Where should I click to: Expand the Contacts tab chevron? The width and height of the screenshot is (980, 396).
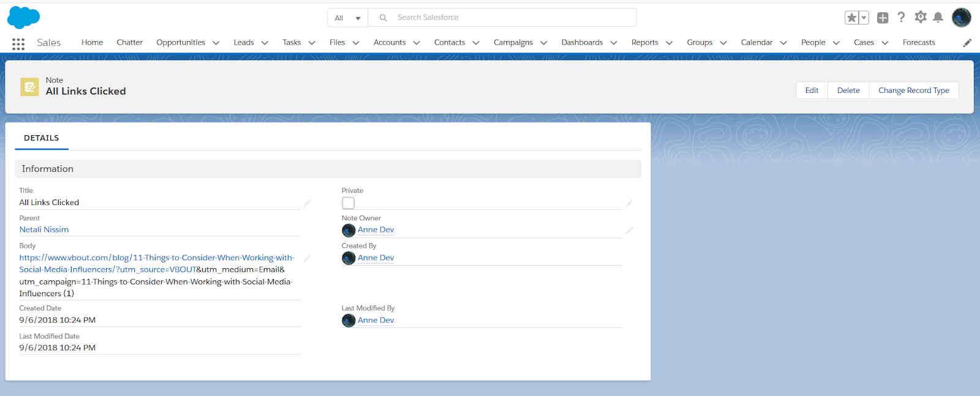coord(476,43)
